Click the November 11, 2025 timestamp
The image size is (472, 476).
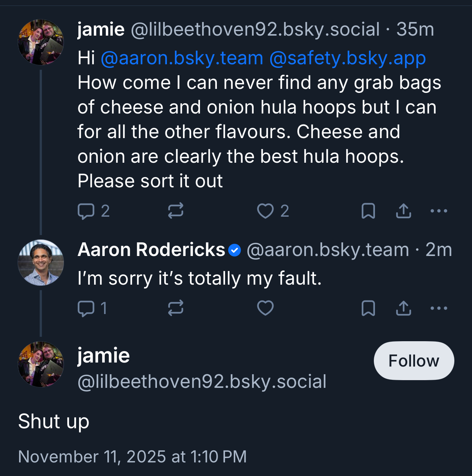132,457
